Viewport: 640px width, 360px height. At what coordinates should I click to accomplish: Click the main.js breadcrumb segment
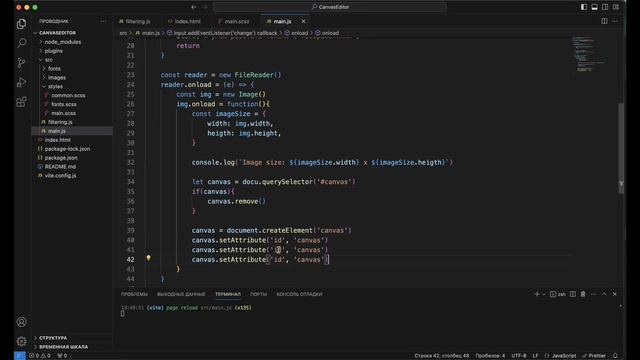[148, 33]
